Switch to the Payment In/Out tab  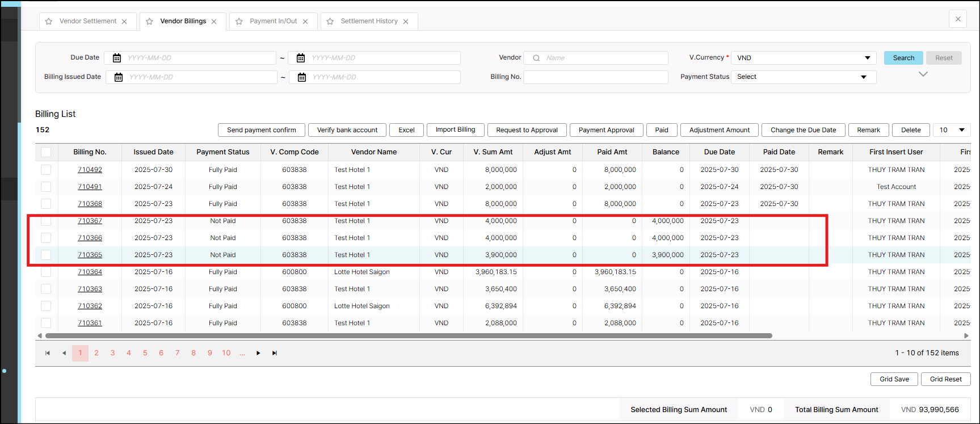click(273, 21)
